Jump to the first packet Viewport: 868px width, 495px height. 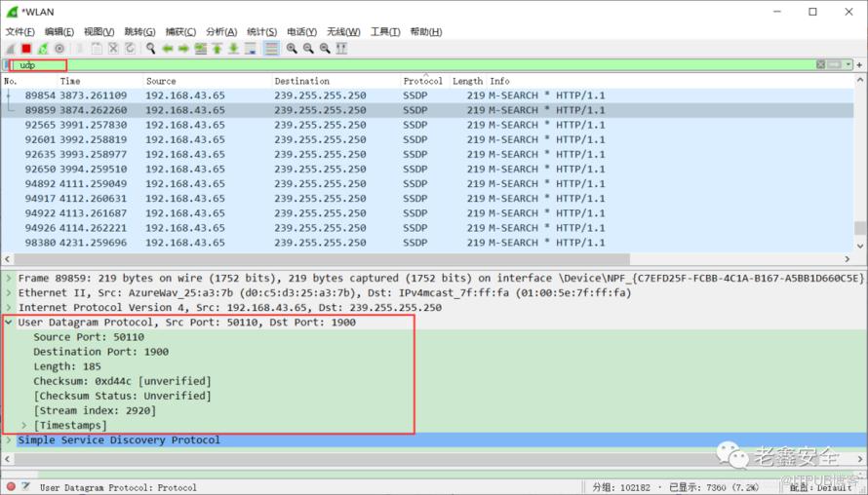coord(217,48)
